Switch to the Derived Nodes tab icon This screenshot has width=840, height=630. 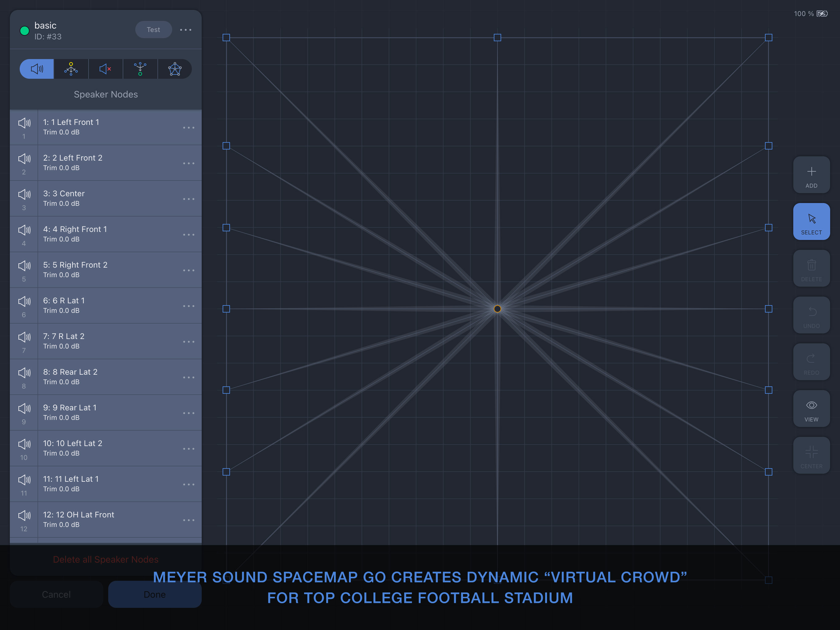coord(140,69)
